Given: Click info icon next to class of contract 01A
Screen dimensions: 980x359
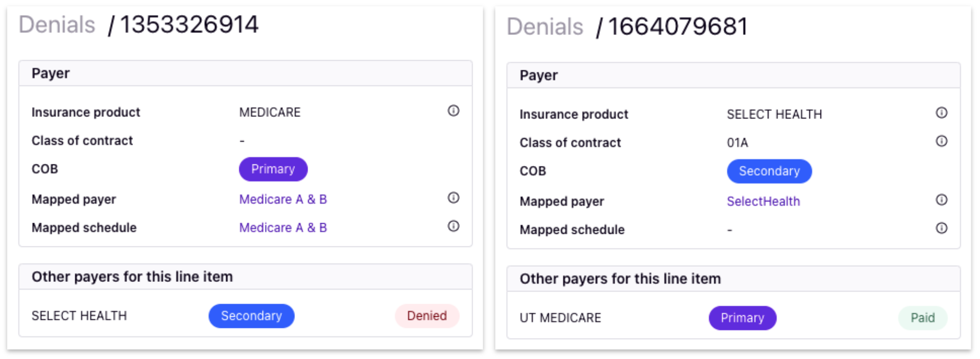Looking at the screenshot, I should (941, 141).
